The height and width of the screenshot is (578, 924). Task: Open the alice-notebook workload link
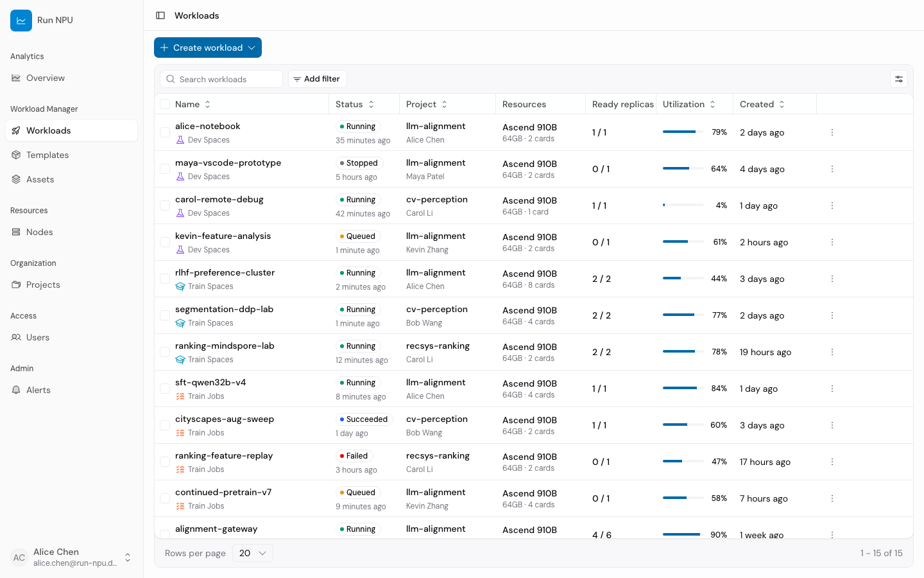(x=207, y=127)
